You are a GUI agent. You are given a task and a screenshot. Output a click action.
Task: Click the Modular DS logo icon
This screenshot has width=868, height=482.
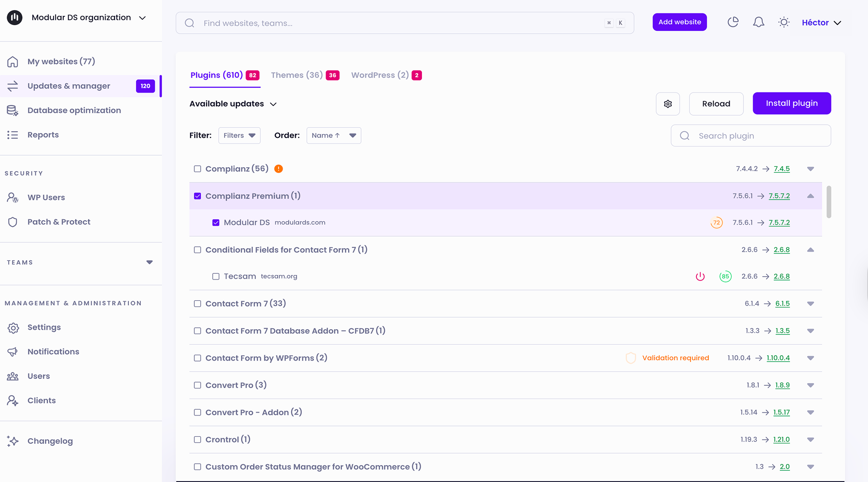coord(14,18)
